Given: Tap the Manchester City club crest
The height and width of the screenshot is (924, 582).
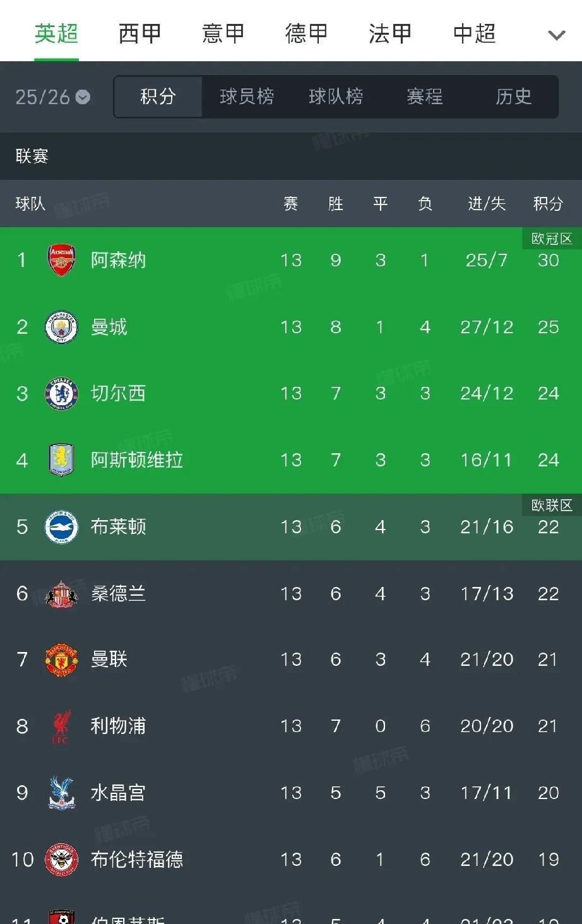Looking at the screenshot, I should coord(62,327).
